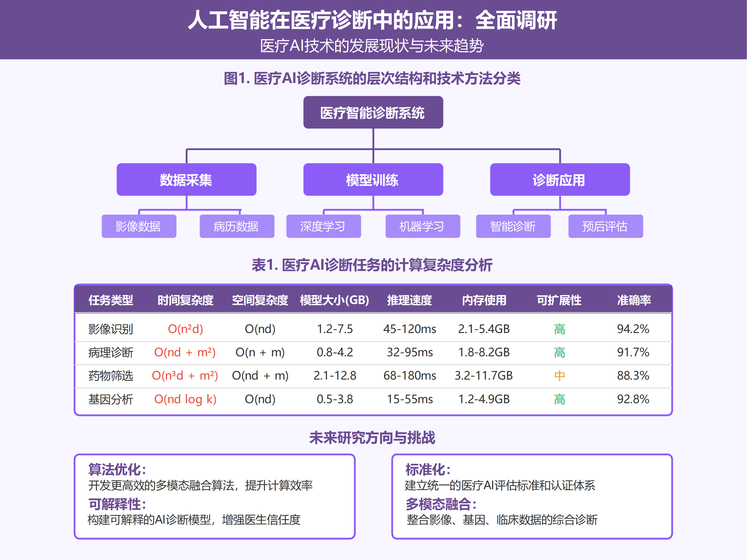The height and width of the screenshot is (560, 747).
Task: Select the 深度学习 leaf node
Action: click(323, 227)
